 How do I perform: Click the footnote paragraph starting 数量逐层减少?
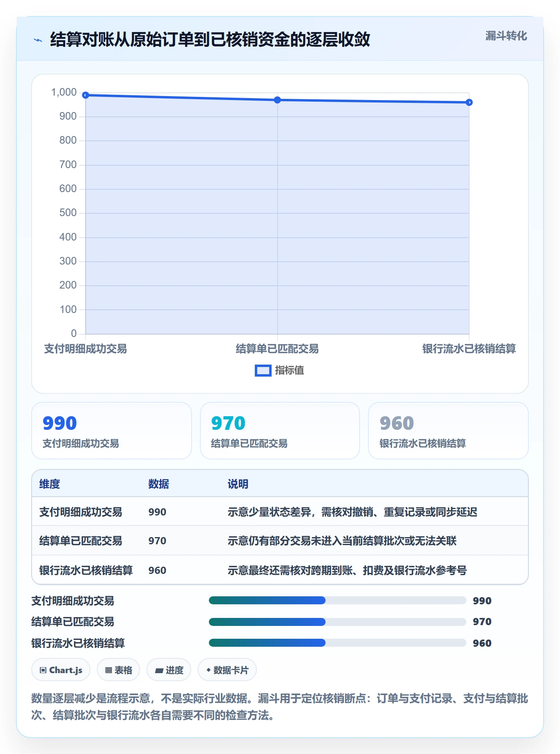tap(280, 707)
